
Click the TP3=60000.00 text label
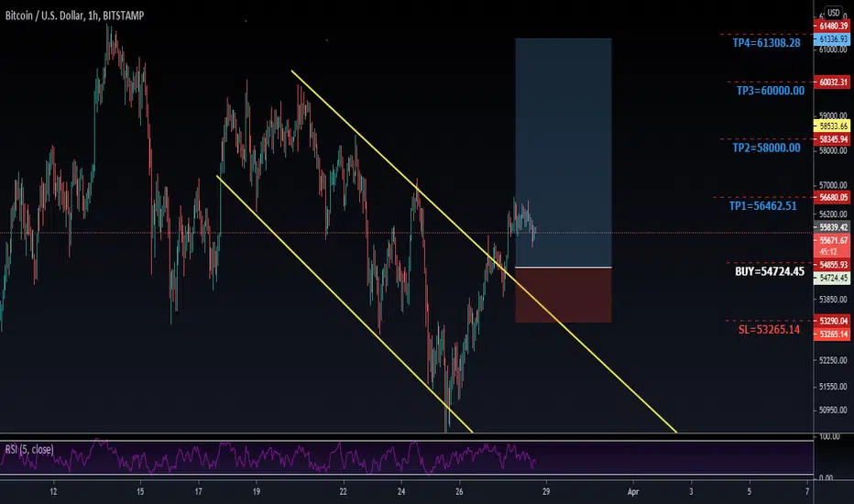(770, 91)
